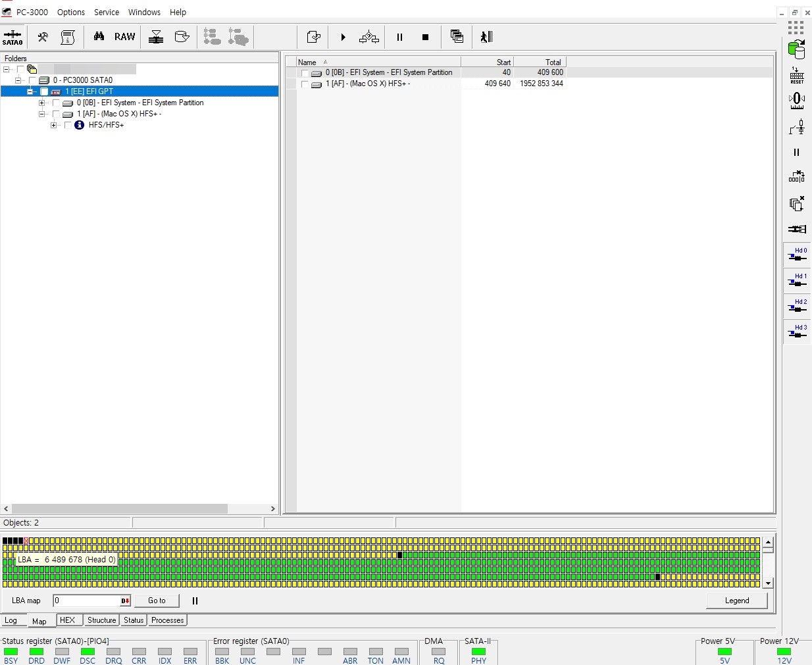
Task: Open the Windows menu
Action: pyautogui.click(x=144, y=12)
